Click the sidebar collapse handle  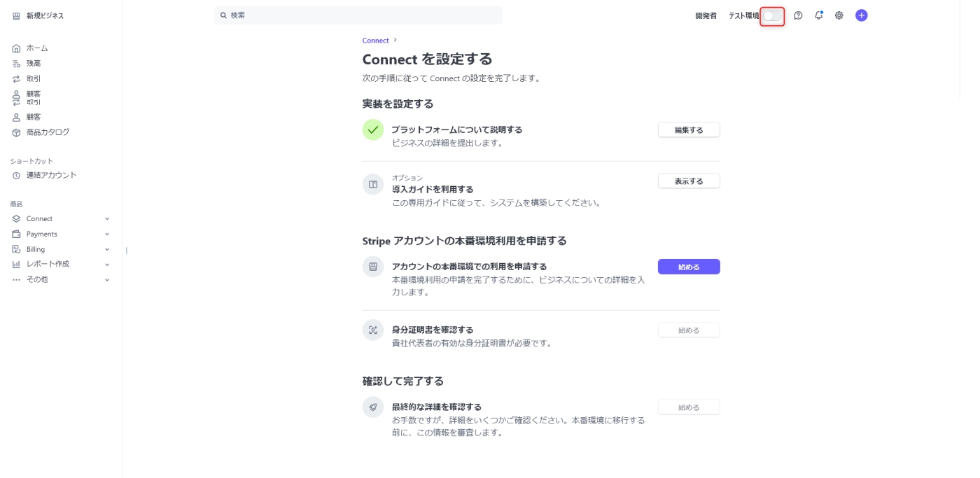click(126, 250)
